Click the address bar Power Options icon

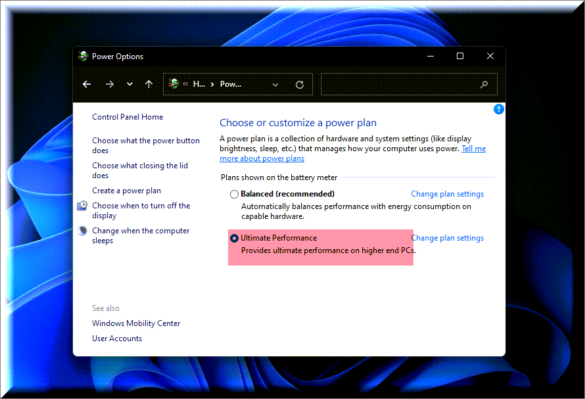(x=173, y=84)
